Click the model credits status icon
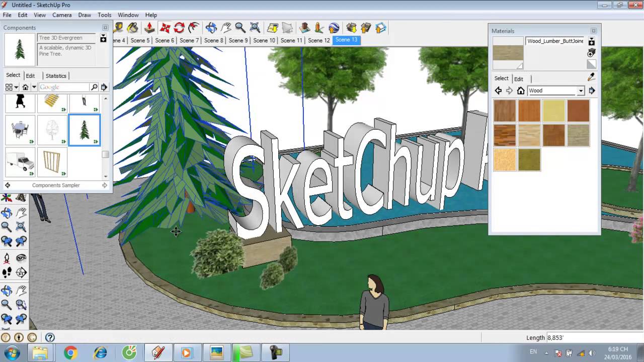Image resolution: width=644 pixels, height=362 pixels. coord(19,337)
